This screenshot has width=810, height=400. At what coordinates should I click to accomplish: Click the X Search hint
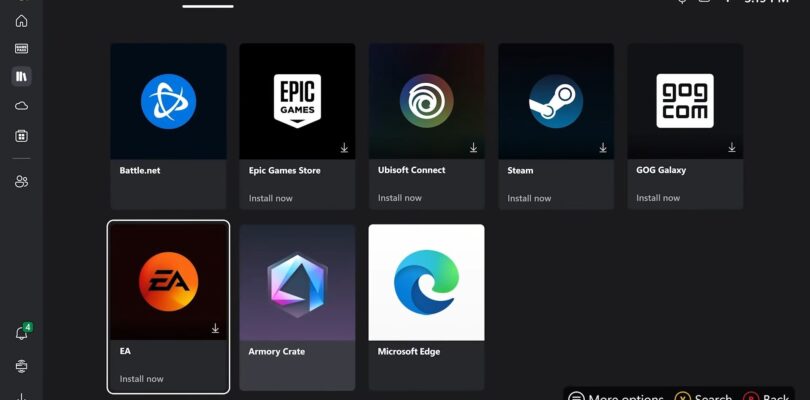tap(703, 397)
